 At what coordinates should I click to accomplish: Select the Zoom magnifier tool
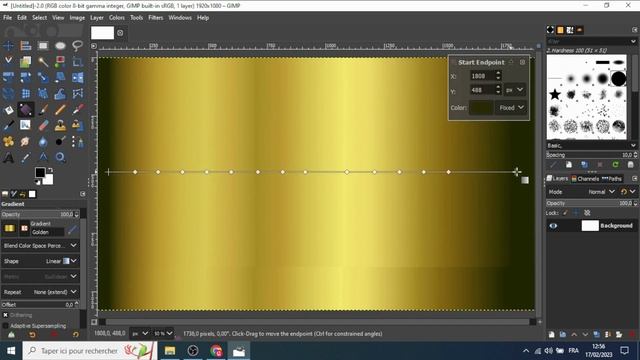[x=60, y=158]
